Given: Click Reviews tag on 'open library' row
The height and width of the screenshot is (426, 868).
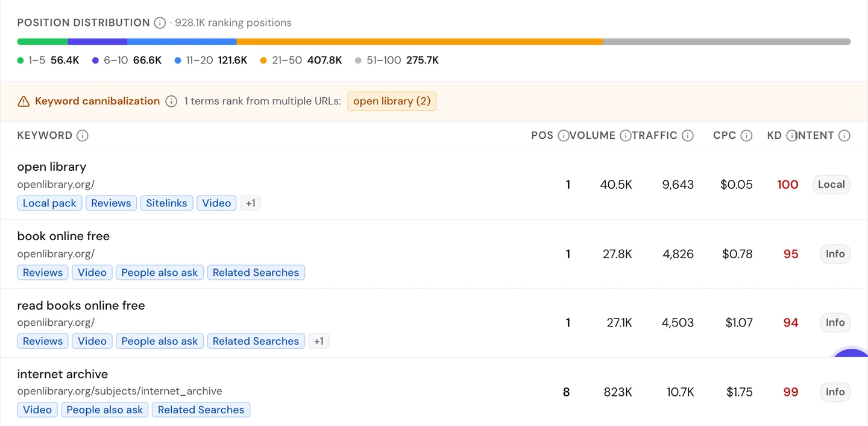Looking at the screenshot, I should pos(111,203).
